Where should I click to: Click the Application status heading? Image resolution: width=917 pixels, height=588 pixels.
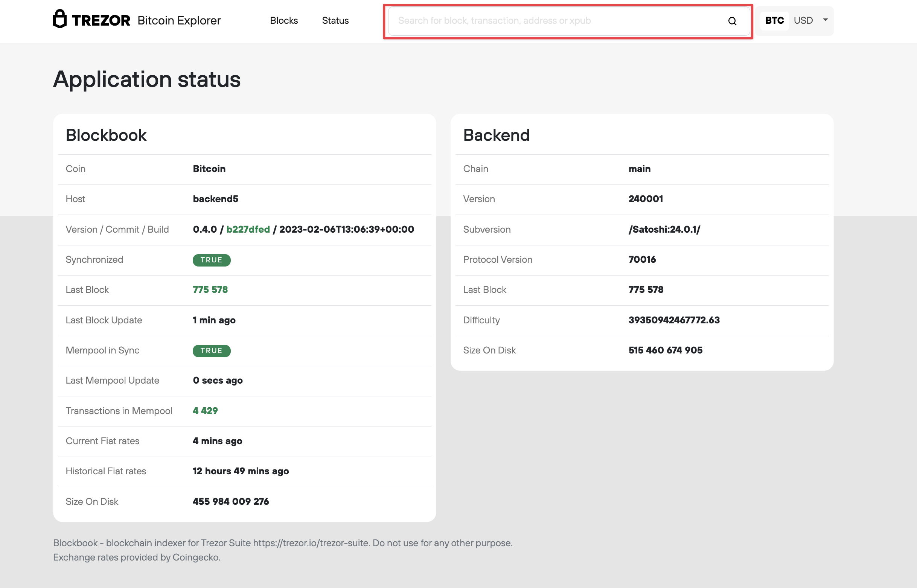click(147, 79)
